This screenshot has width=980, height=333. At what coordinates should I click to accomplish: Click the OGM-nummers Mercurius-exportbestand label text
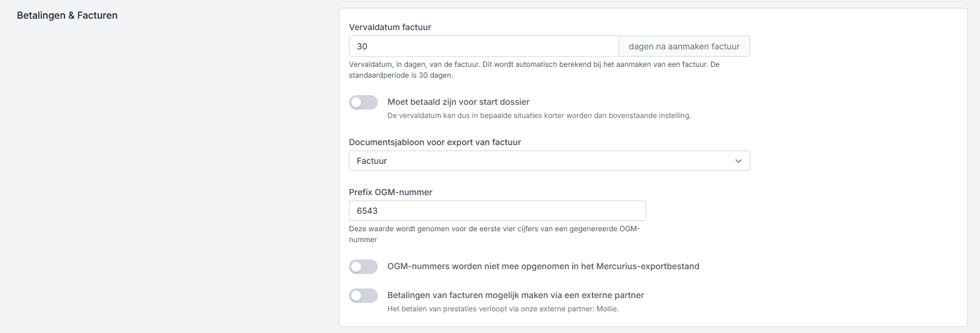tap(543, 266)
